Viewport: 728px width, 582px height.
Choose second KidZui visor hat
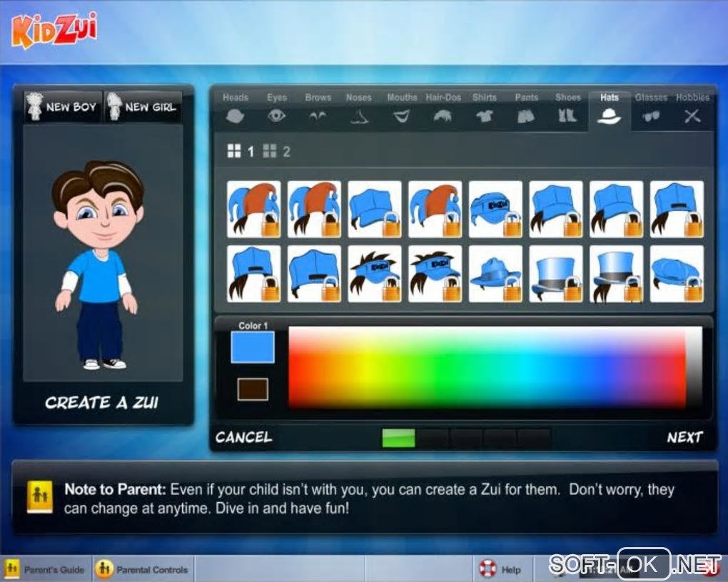point(435,274)
